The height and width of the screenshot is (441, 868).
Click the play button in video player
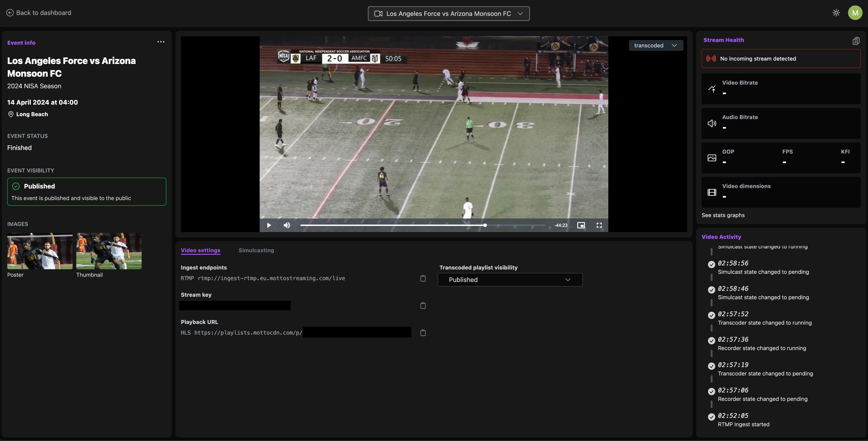click(x=269, y=225)
